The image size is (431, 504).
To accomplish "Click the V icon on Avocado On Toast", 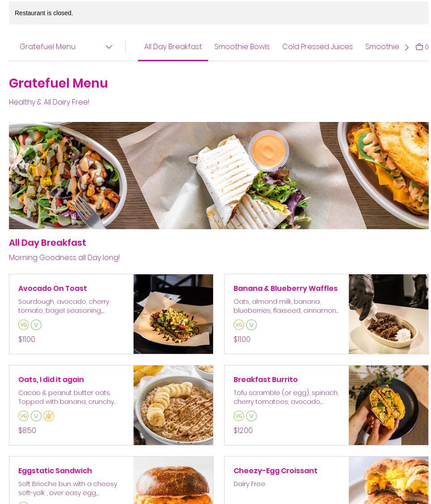I will (36, 325).
